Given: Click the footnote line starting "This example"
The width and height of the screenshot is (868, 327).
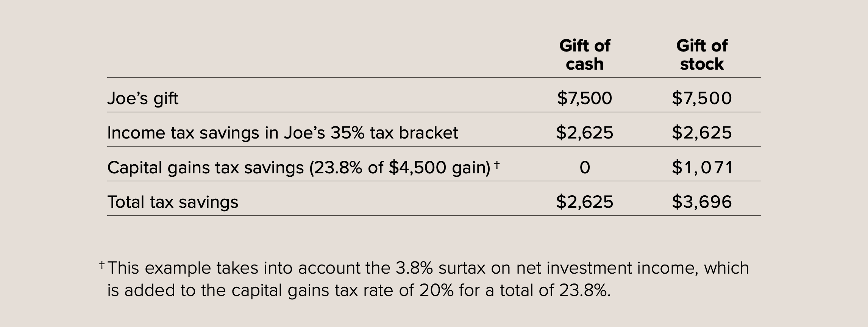Looking at the screenshot, I should [428, 268].
